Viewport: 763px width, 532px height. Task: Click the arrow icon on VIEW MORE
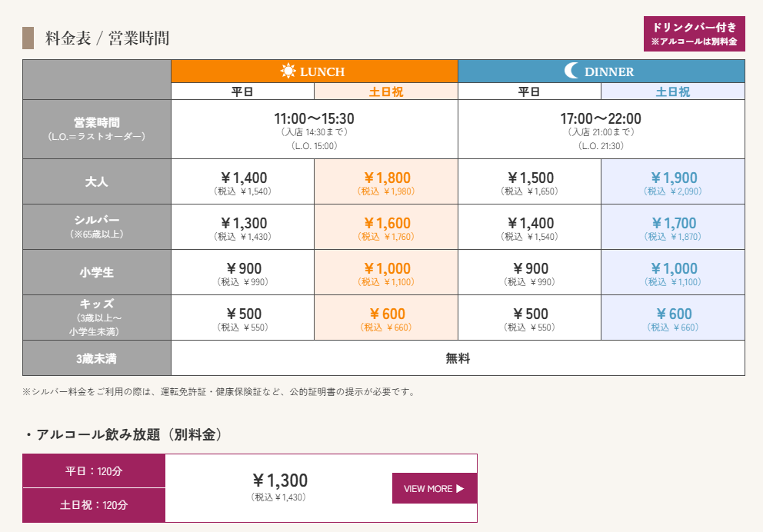click(460, 489)
